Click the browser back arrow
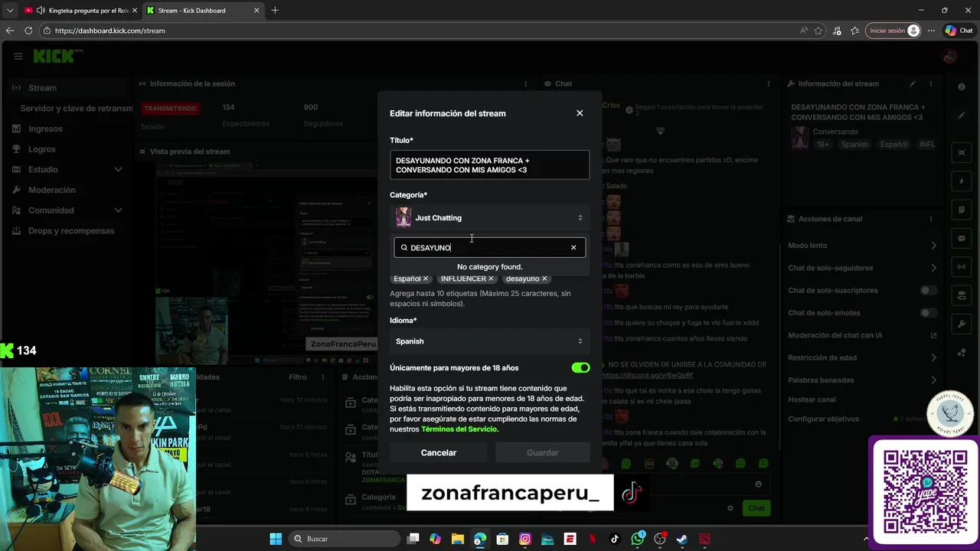Image resolution: width=980 pixels, height=551 pixels. click(10, 31)
